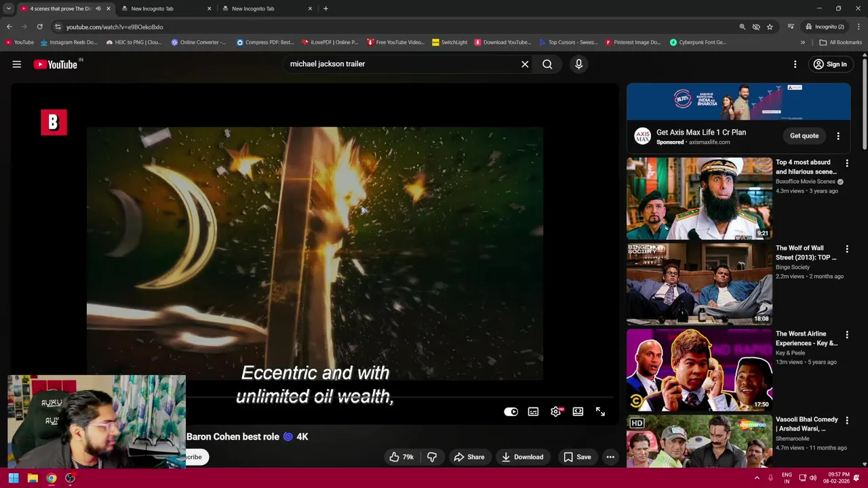Click the Sign in button
Screen dimensions: 868x488
click(x=830, y=64)
